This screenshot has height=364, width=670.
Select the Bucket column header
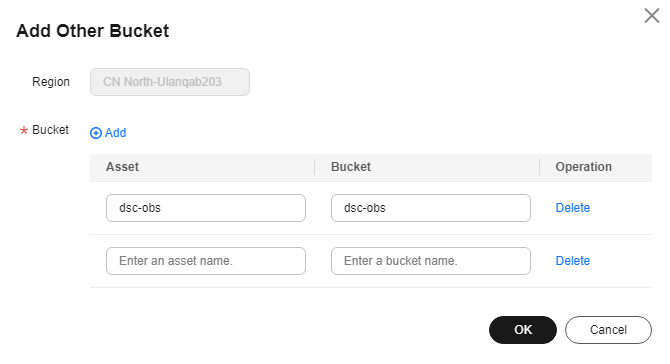click(x=351, y=167)
